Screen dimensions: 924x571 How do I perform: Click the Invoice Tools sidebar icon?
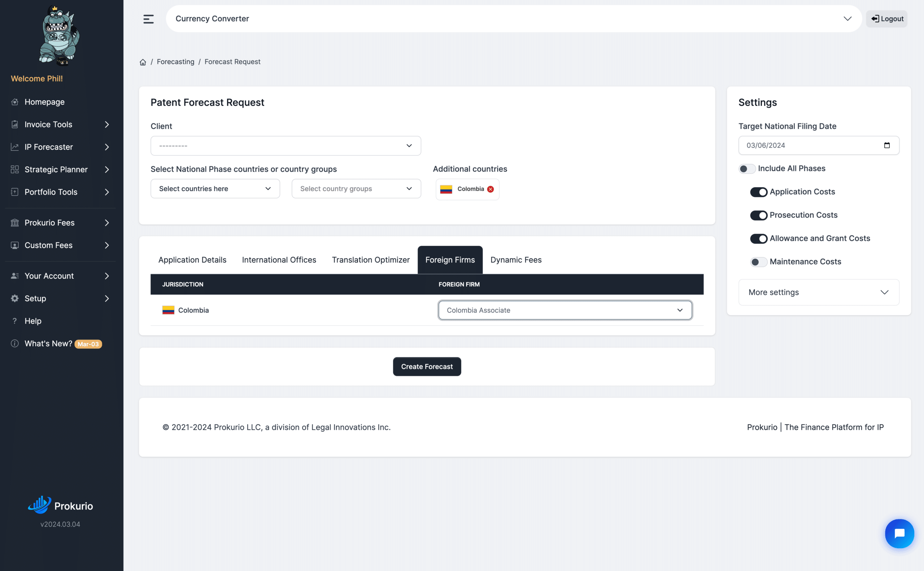[x=15, y=125]
